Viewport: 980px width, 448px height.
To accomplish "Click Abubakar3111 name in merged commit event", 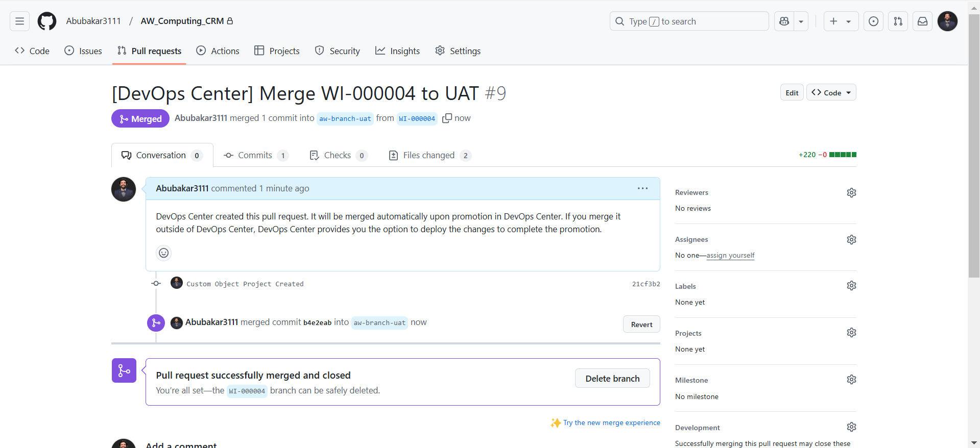I will coord(211,322).
